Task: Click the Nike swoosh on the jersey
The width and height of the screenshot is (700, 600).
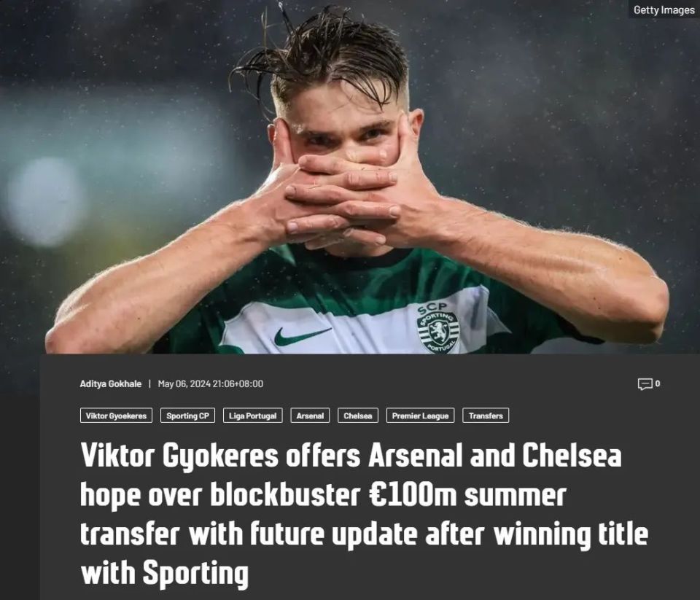Action: [x=302, y=335]
